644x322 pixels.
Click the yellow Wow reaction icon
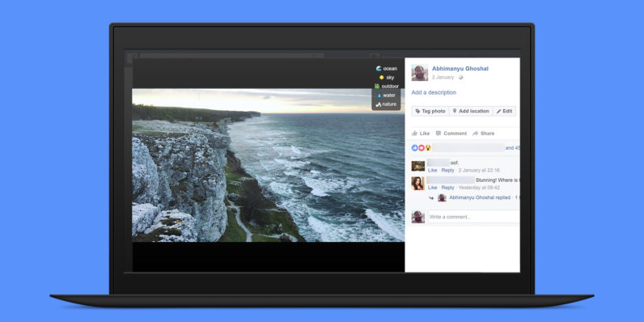427,148
